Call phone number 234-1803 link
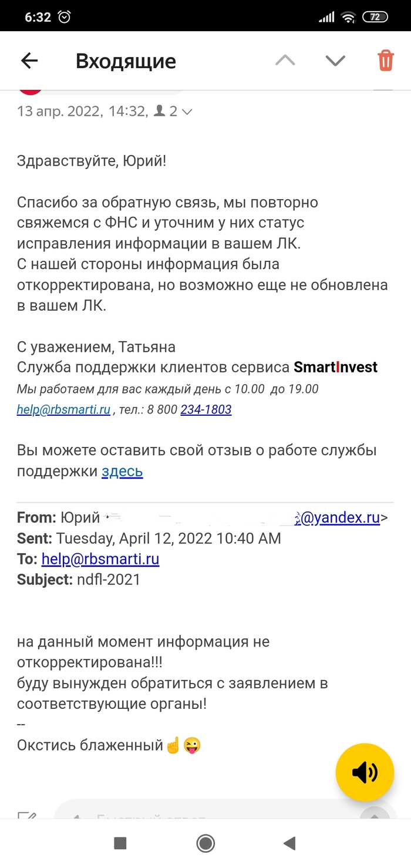Screen dimensions: 411x868 point(206,410)
